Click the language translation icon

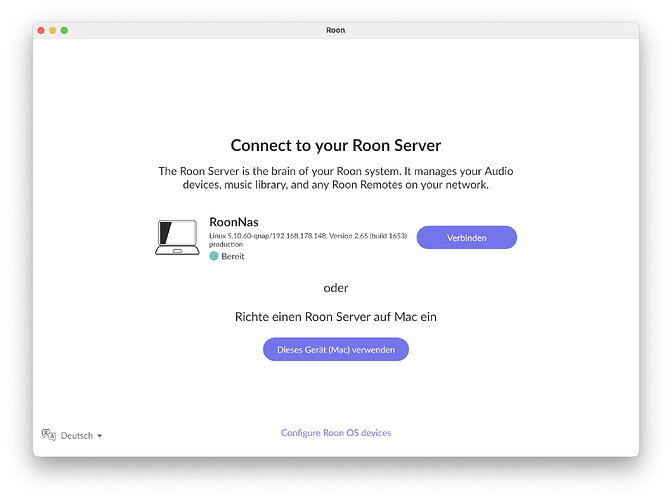pos(49,435)
